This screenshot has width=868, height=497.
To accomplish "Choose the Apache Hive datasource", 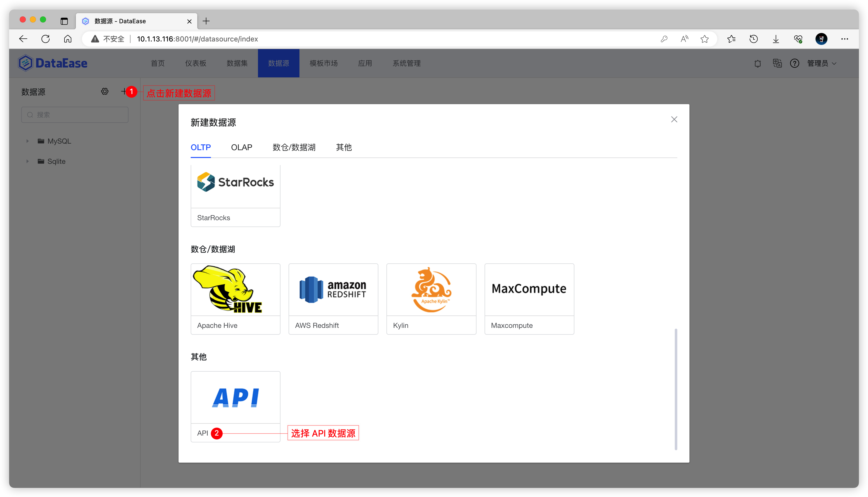I will click(236, 299).
